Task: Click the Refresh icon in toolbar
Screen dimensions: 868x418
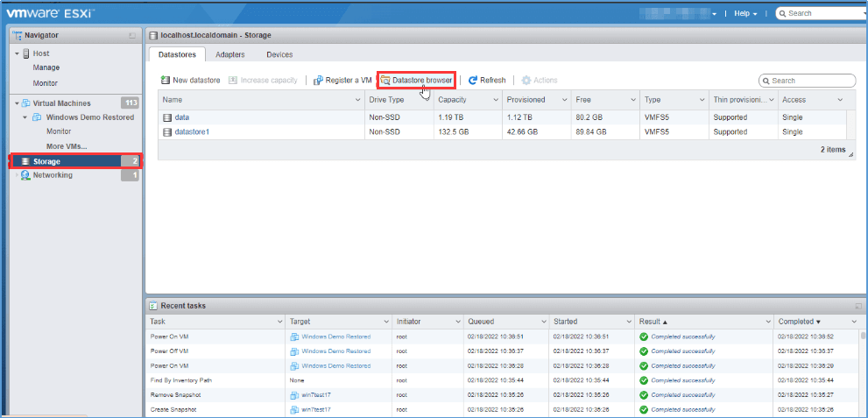Action: [x=473, y=81]
